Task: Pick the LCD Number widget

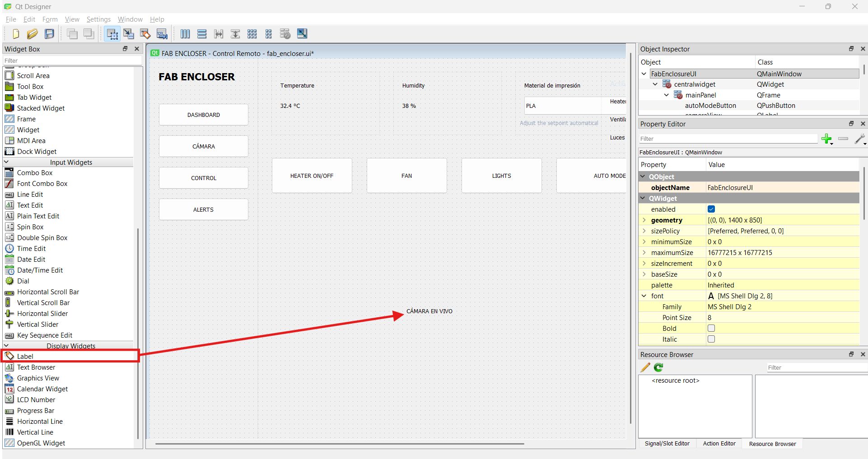Action: point(36,400)
